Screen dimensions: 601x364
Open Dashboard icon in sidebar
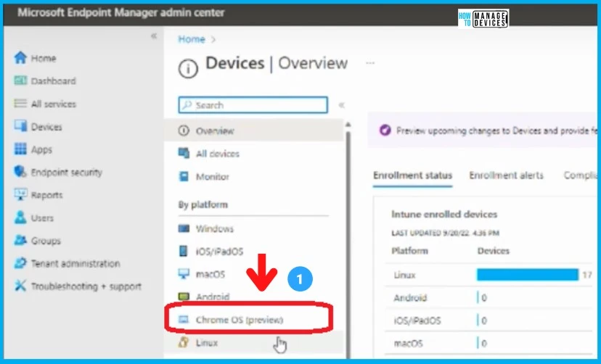(20, 80)
